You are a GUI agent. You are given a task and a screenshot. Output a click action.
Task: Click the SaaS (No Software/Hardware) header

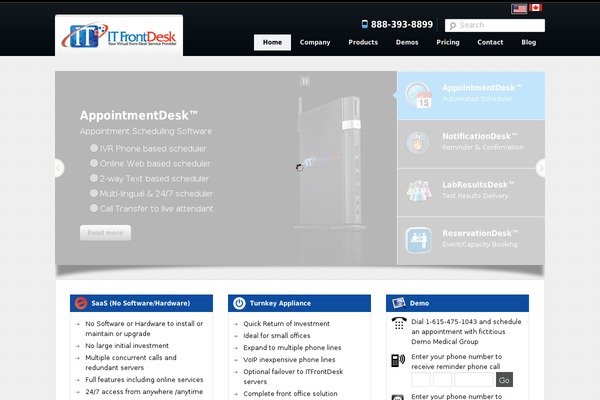(141, 303)
